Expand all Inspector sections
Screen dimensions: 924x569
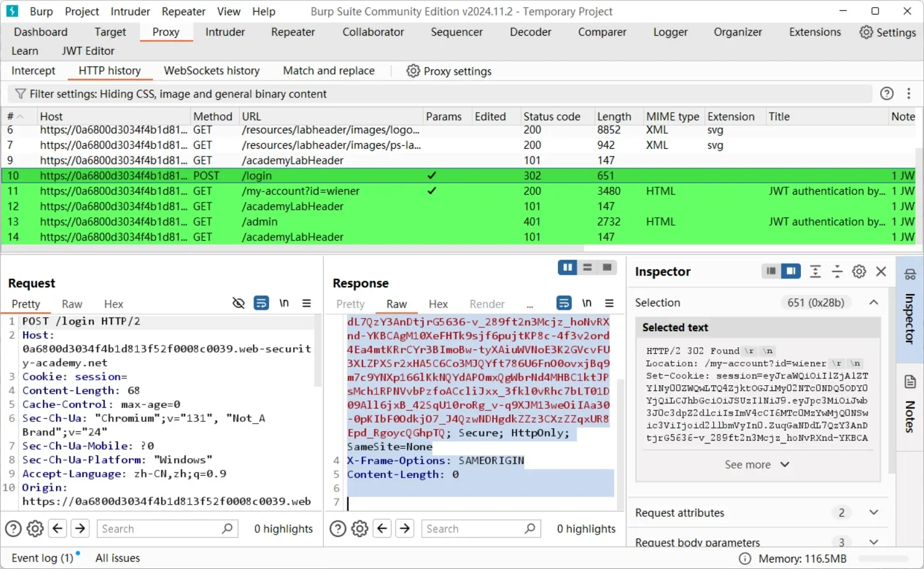pos(815,271)
